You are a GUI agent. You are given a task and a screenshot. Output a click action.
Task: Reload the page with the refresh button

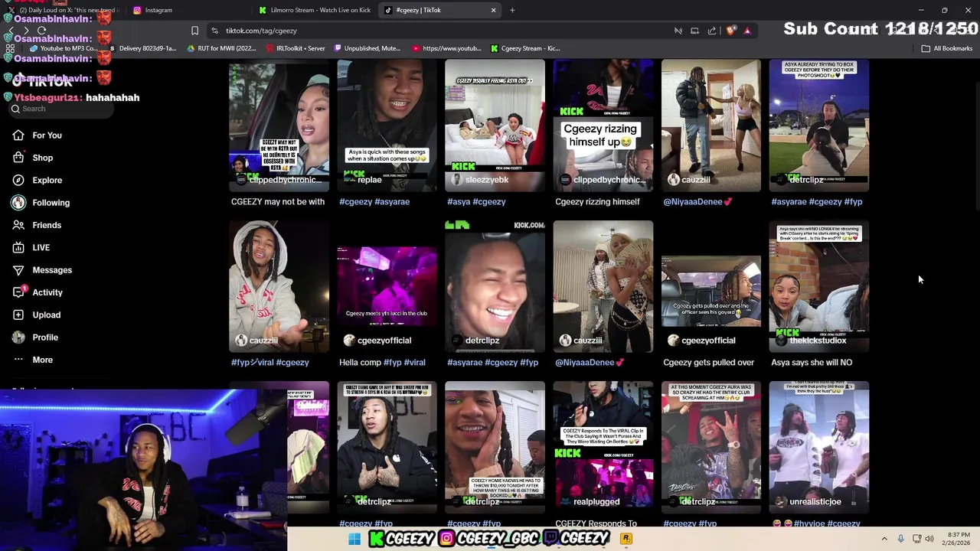tap(42, 31)
